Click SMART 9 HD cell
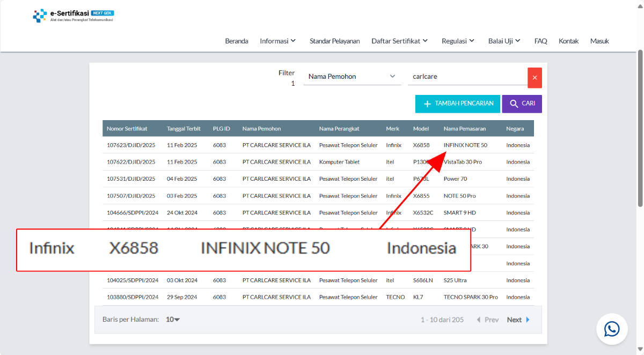644x355 pixels. 460,213
